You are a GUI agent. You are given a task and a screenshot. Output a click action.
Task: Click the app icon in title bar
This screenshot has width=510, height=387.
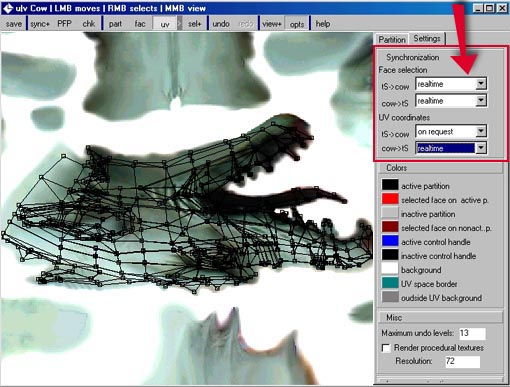[x=7, y=8]
